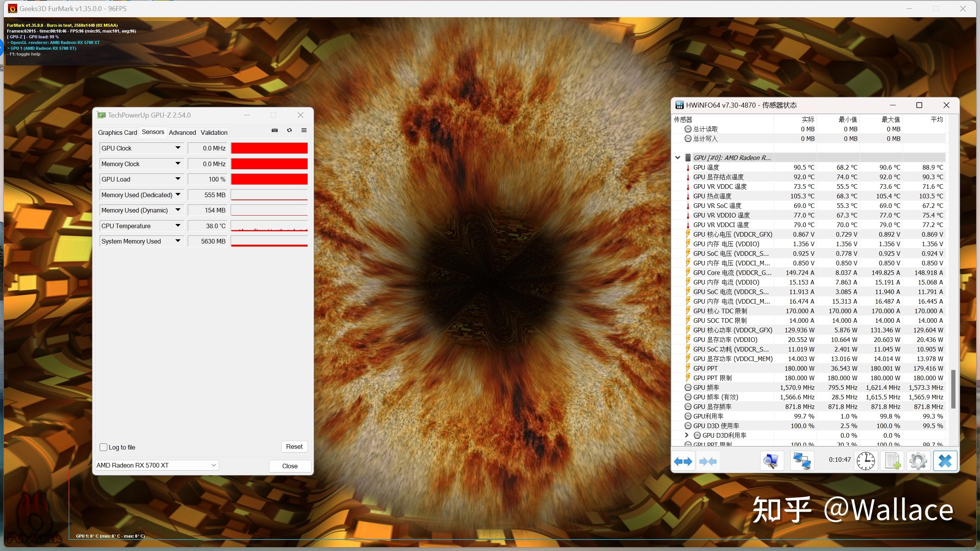Click the GPU-Z refresh icon

[x=289, y=131]
